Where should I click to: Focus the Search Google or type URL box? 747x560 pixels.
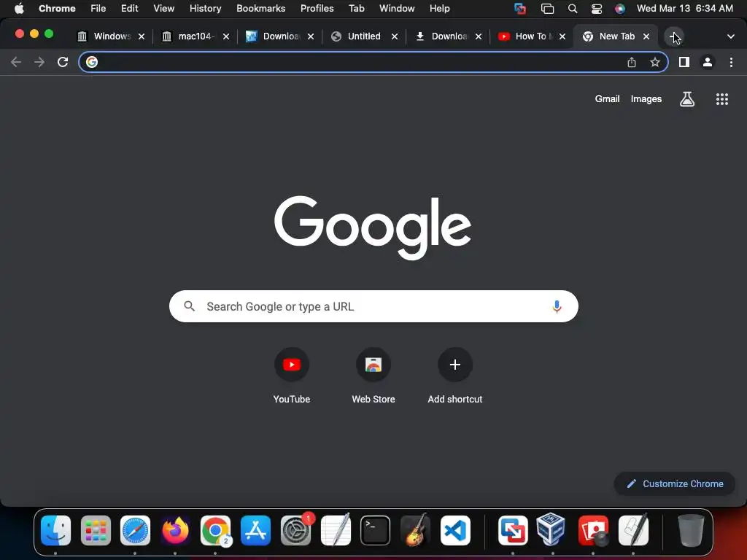point(373,306)
